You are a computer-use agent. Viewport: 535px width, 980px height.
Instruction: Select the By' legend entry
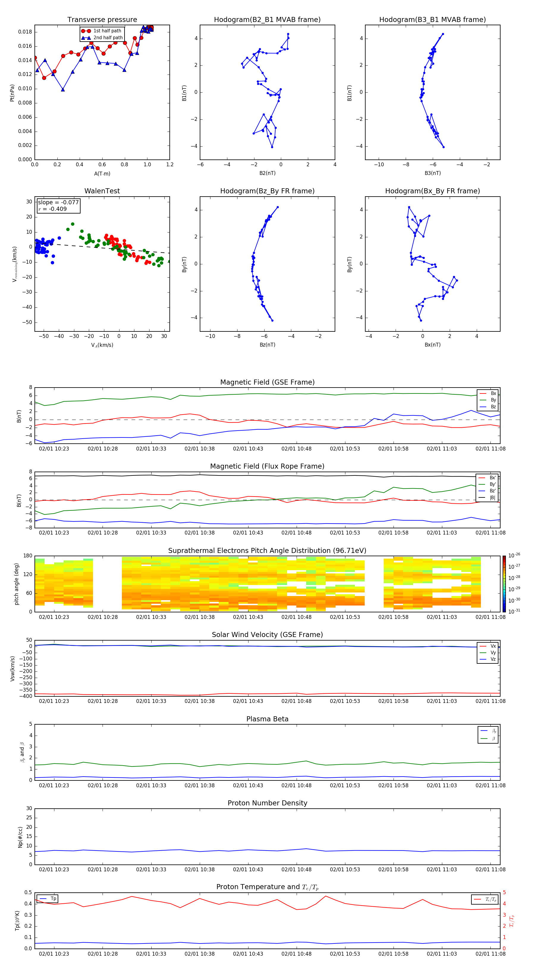tap(487, 485)
